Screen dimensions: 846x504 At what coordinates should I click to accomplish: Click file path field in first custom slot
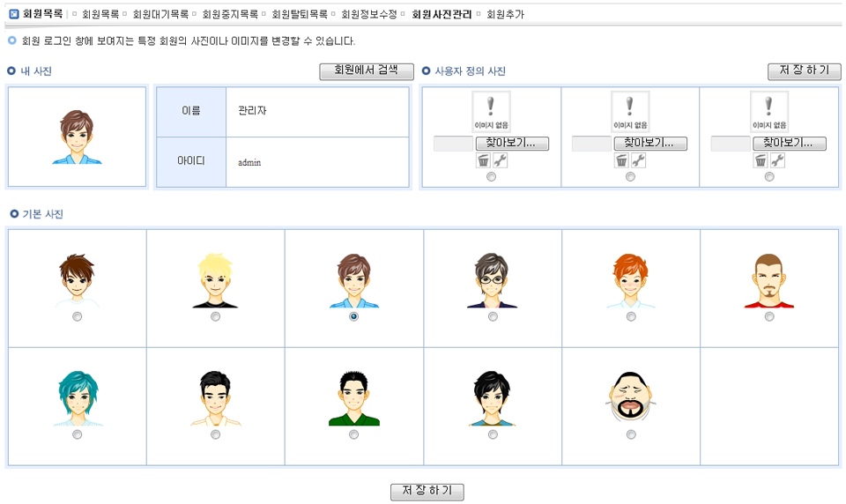453,144
